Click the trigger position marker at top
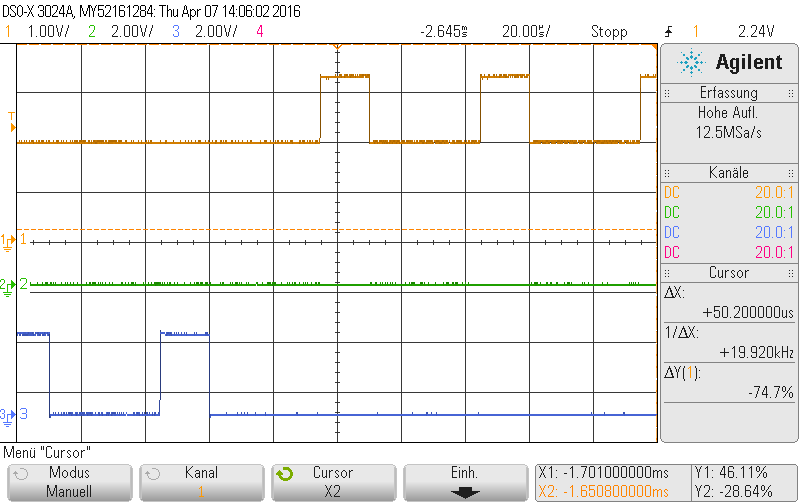This screenshot has height=503, width=800. click(337, 47)
